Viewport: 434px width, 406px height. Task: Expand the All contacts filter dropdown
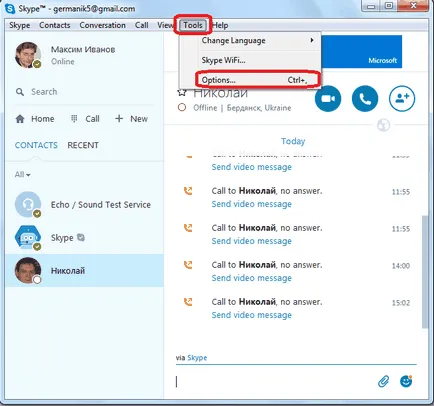pyautogui.click(x=22, y=175)
